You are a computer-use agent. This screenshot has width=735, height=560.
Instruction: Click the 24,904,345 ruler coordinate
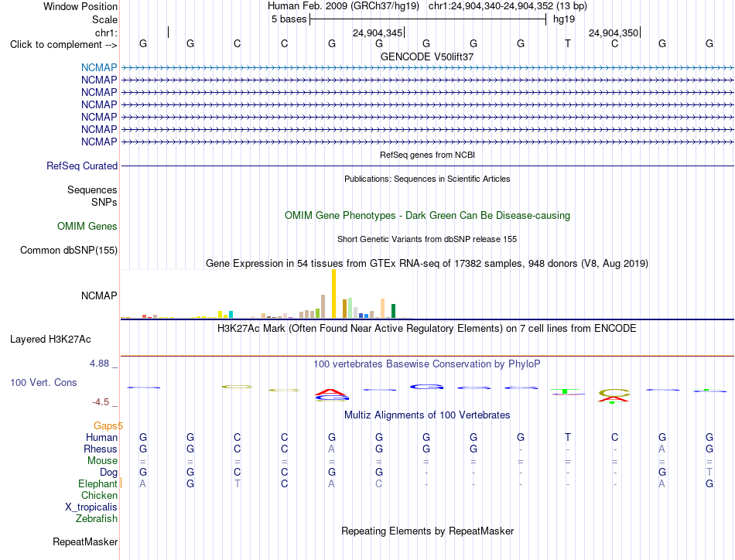click(x=378, y=32)
